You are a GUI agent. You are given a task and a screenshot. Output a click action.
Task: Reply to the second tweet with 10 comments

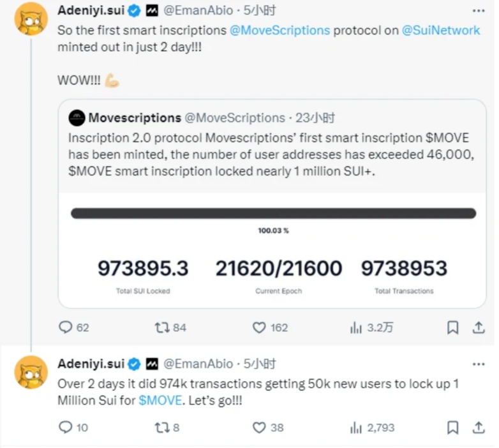[x=73, y=428]
